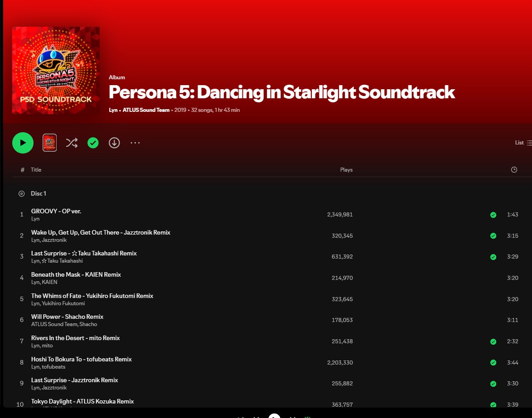Open the Jazztronik artist link under Wake Up track

pyautogui.click(x=54, y=240)
